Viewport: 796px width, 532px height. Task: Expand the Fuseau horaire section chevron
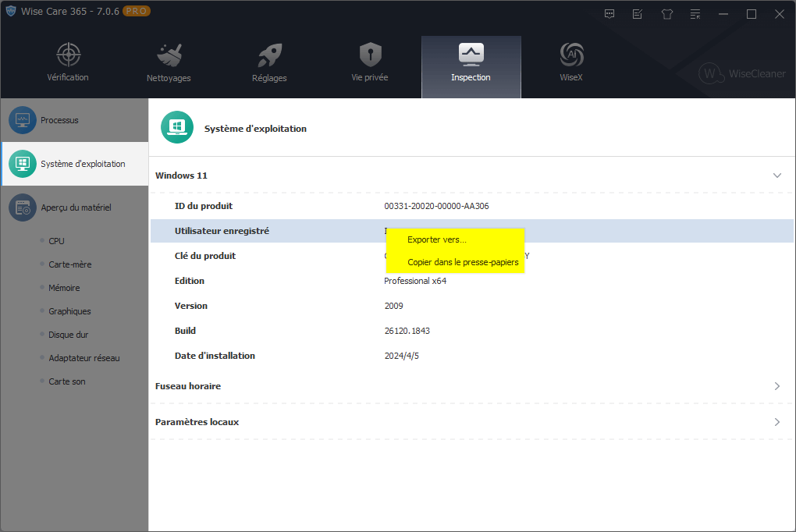pos(776,386)
